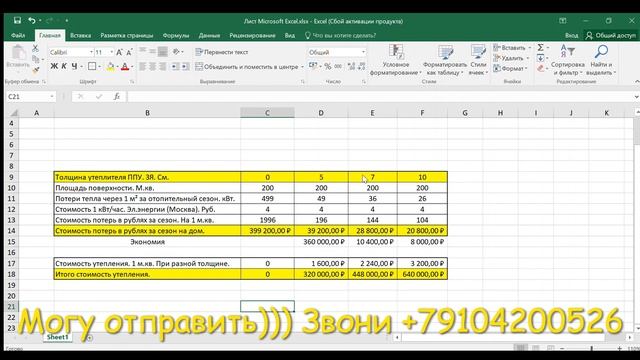Open Условное форматирование menu
The image size is (640, 360).
point(396,60)
